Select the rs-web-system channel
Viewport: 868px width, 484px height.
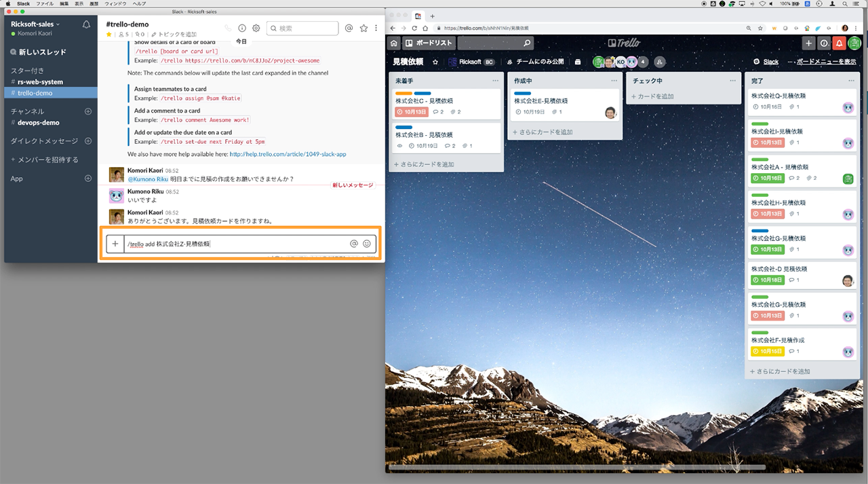coord(40,82)
